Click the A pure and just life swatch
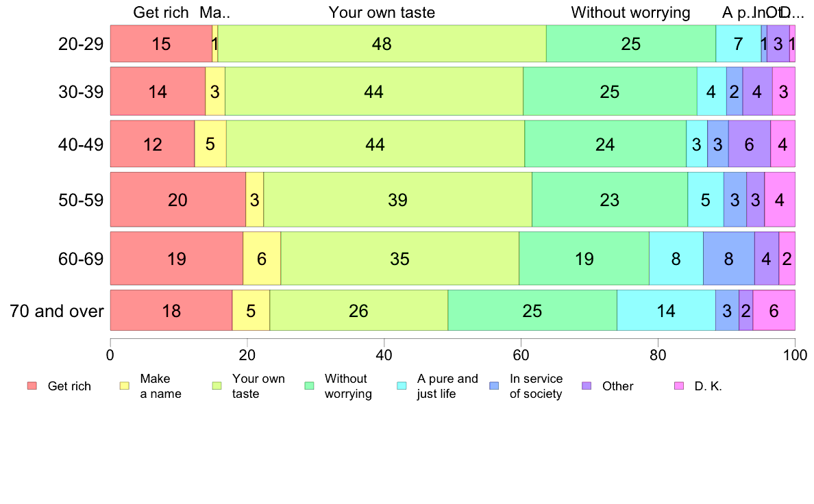This screenshot has width=814, height=504. pyautogui.click(x=402, y=386)
